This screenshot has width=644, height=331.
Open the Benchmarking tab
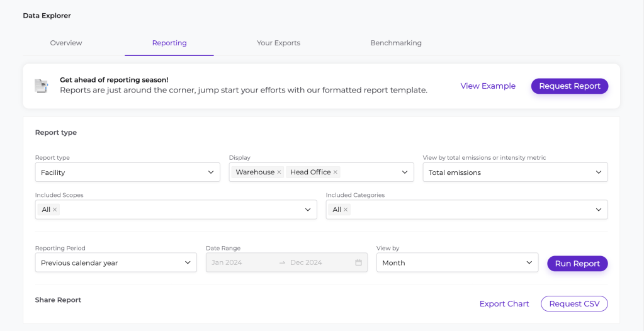point(396,43)
